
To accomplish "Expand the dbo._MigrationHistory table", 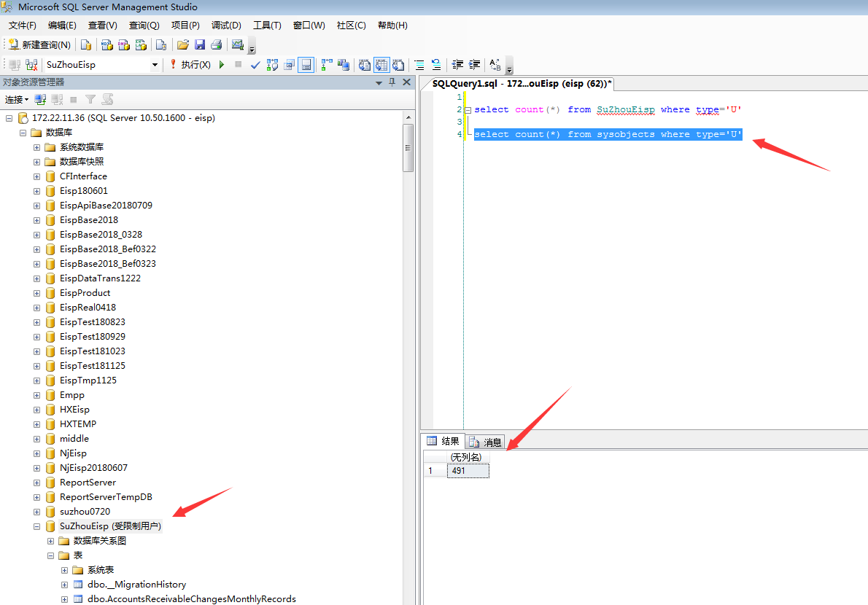I will click(x=64, y=585).
